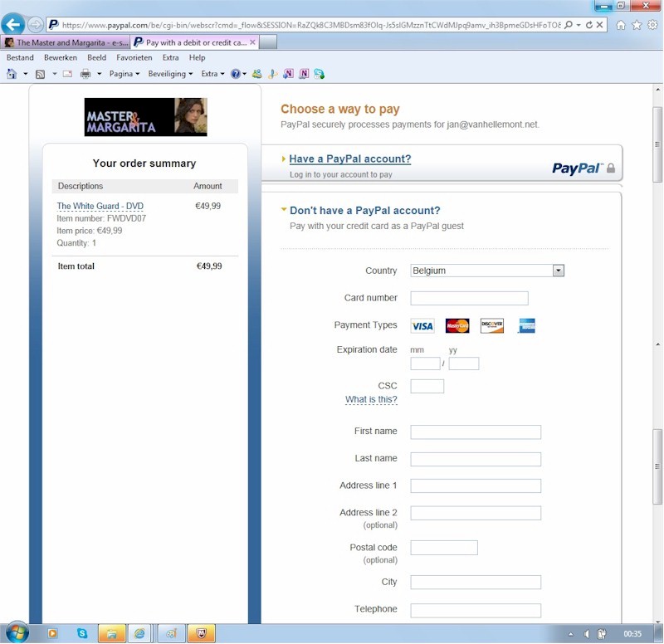The width and height of the screenshot is (664, 644).
Task: Open the arrow next to the Home icon
Action: 26,74
